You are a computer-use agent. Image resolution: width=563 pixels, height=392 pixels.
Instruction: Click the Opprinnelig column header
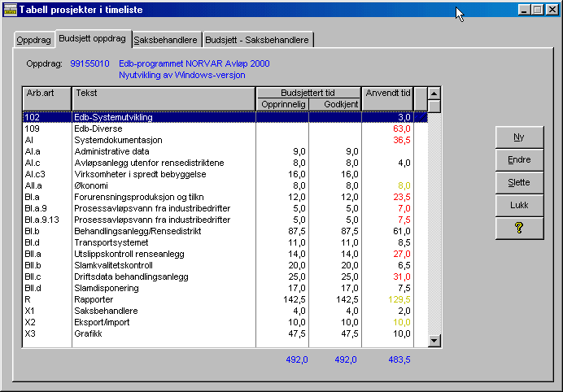coord(282,104)
